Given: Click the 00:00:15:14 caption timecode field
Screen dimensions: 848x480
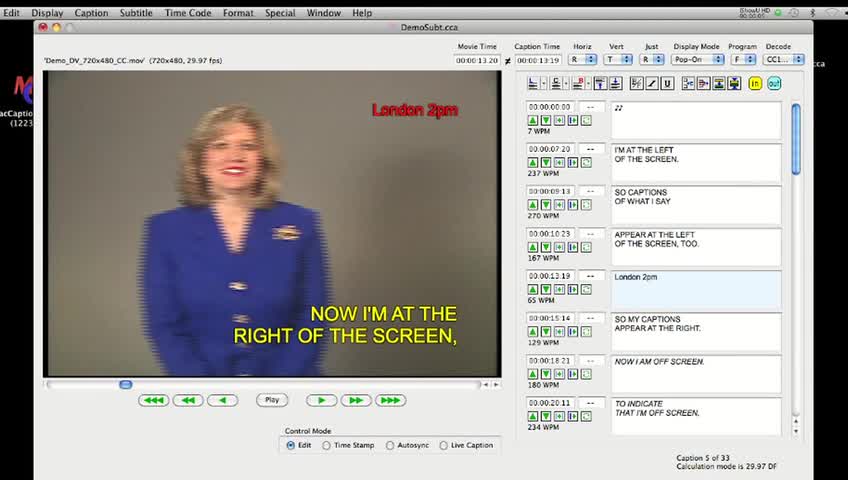Looking at the screenshot, I should pos(550,318).
